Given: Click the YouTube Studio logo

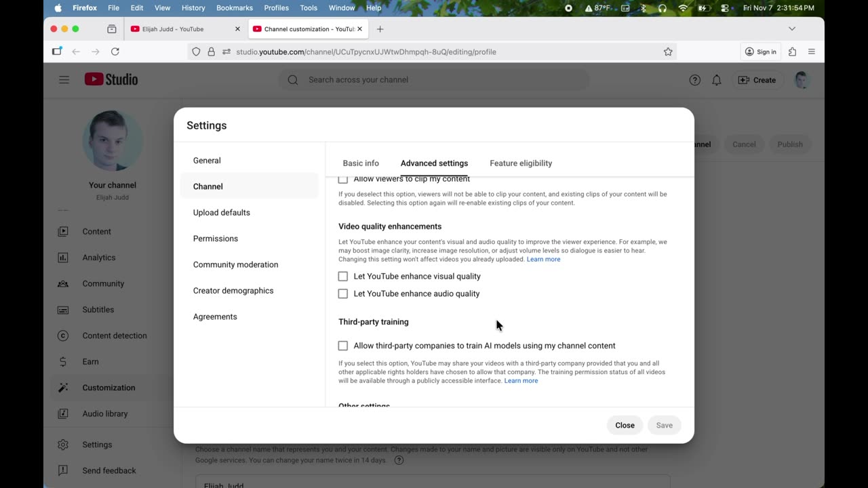Looking at the screenshot, I should click(x=111, y=79).
